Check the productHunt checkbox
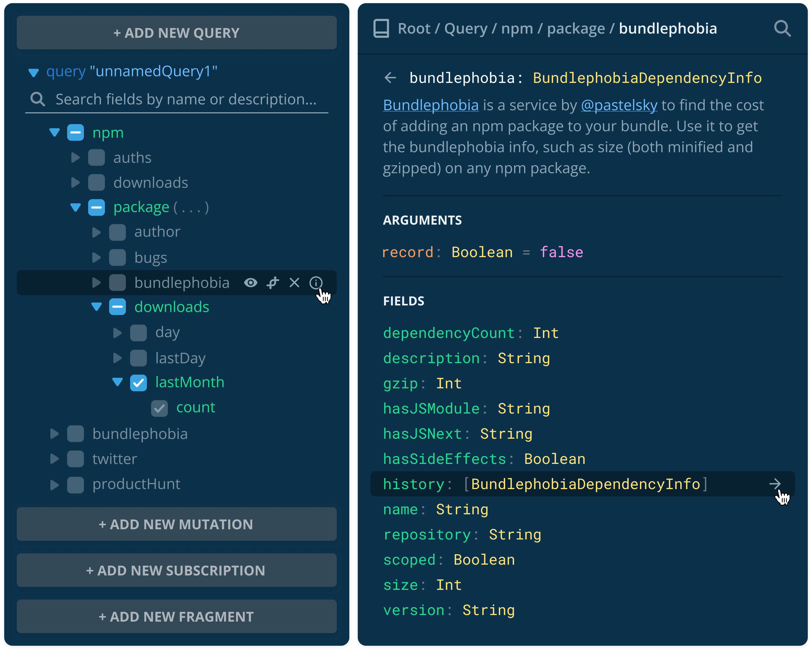 pos(75,485)
